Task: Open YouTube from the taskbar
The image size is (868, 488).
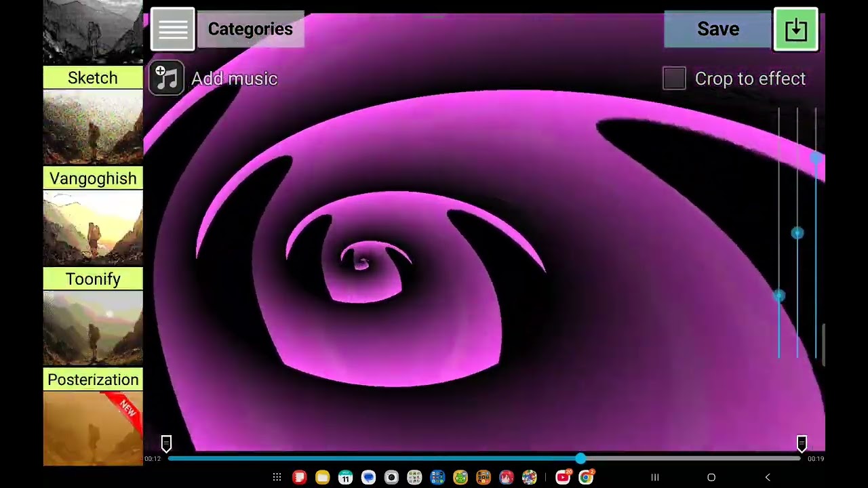Action: click(563, 478)
